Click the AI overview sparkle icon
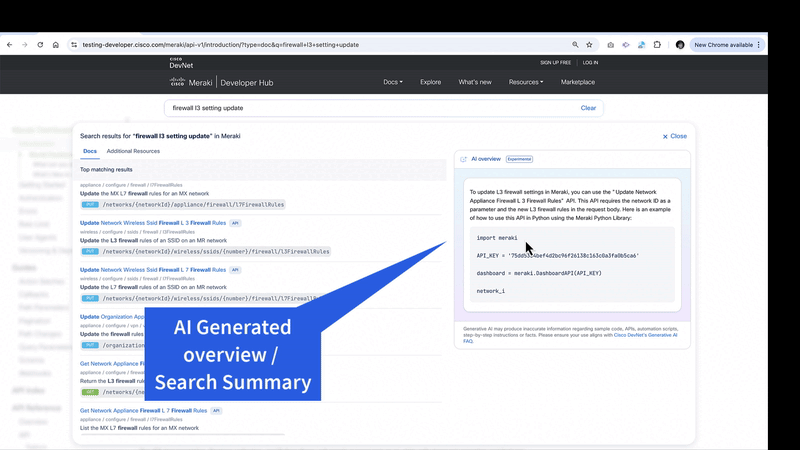800x450 pixels. tap(464, 159)
